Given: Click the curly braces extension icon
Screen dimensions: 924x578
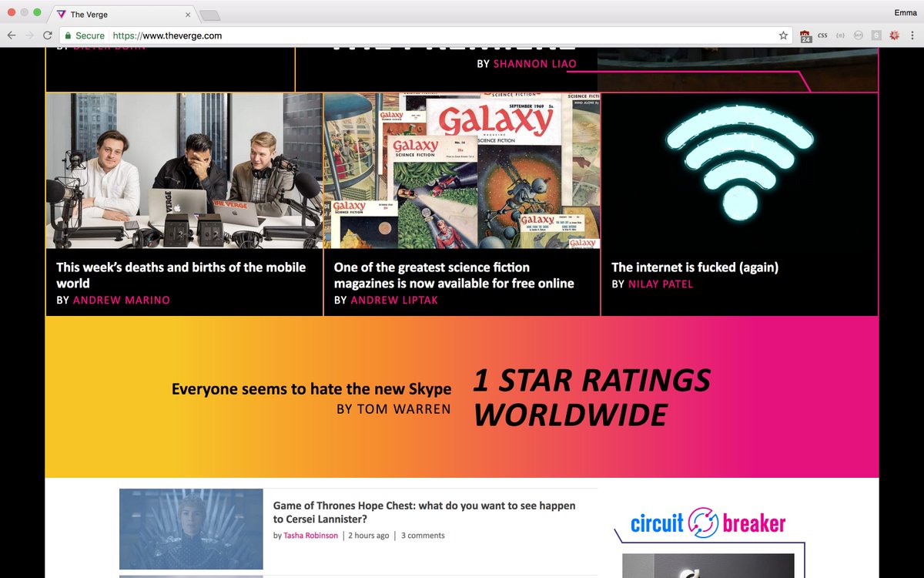Looking at the screenshot, I should tap(840, 35).
